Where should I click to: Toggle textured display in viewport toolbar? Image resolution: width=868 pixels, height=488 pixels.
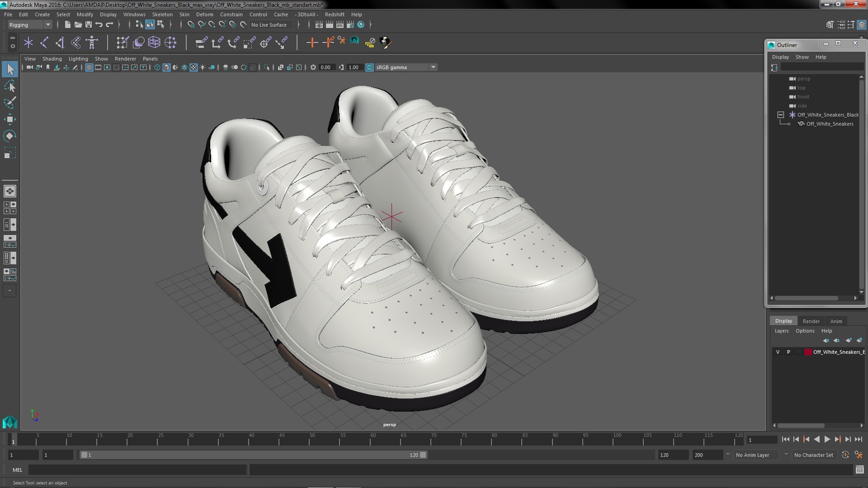point(193,67)
